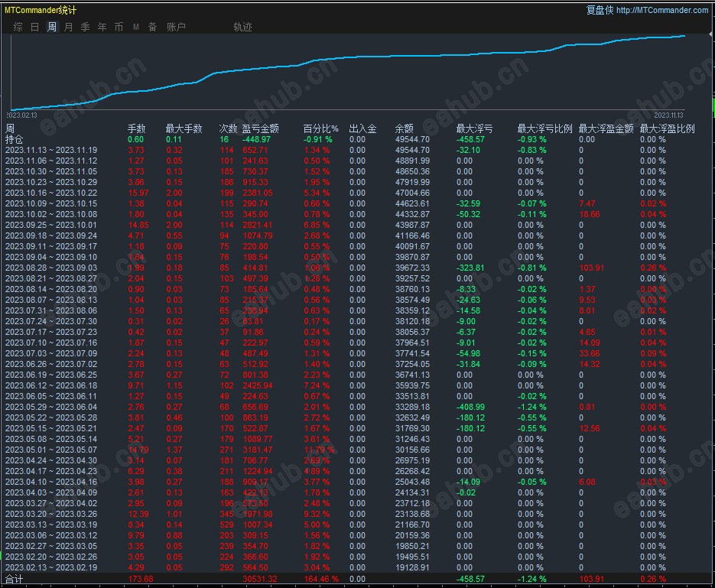
Task: Click the 最大浮亏 column header
Action: click(x=474, y=128)
